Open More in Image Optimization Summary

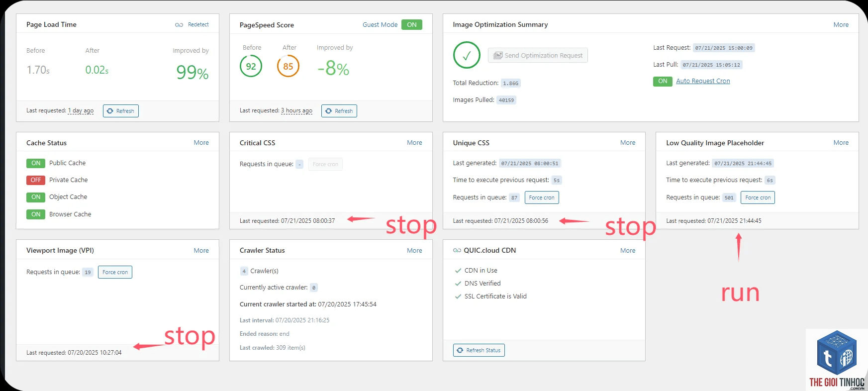(x=841, y=25)
